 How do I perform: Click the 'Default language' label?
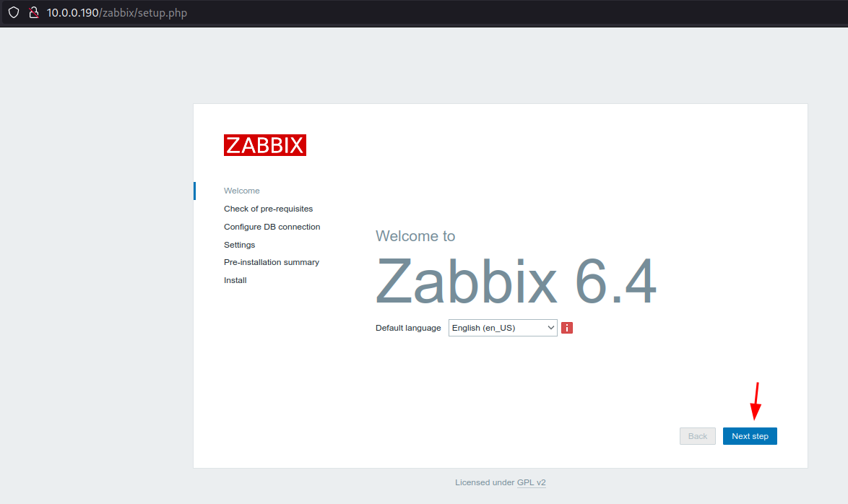click(x=408, y=328)
